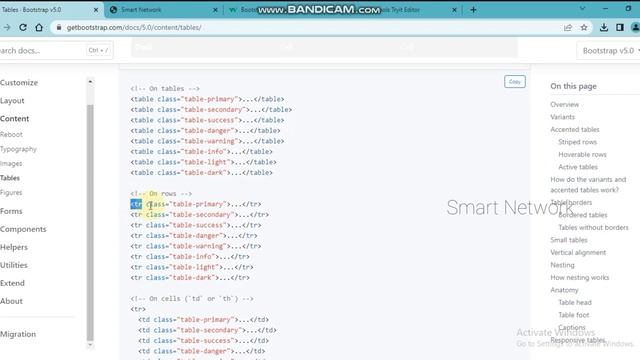The height and width of the screenshot is (360, 640).
Task: Expand the Components sidebar section
Action: pyautogui.click(x=23, y=229)
